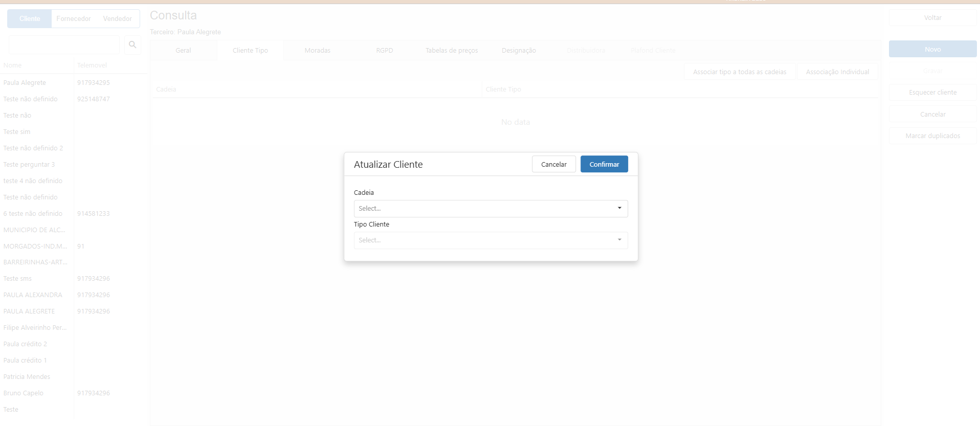
Task: Focus the client search input field
Action: [x=64, y=45]
